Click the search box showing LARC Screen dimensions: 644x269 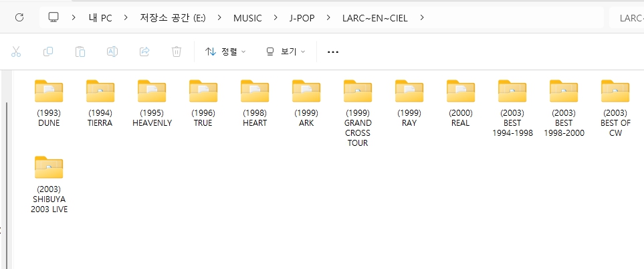[x=627, y=18]
